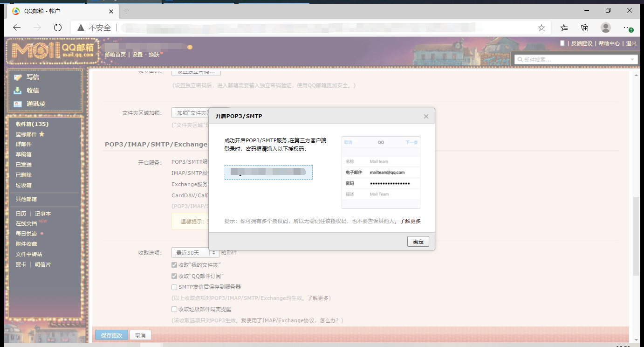The height and width of the screenshot is (347, 644).
Task: Enable 收取垃圾邮件隔离提醒 checkbox
Action: tap(174, 309)
